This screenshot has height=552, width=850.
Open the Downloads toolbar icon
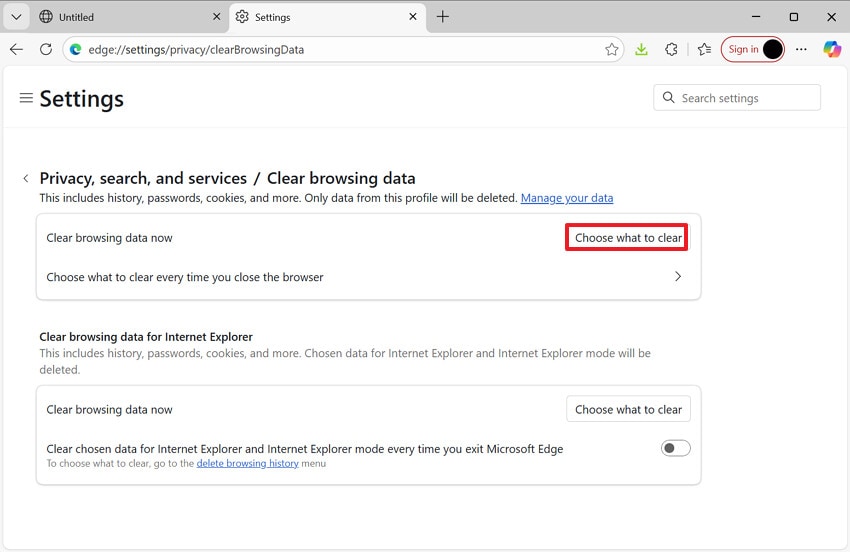point(642,49)
